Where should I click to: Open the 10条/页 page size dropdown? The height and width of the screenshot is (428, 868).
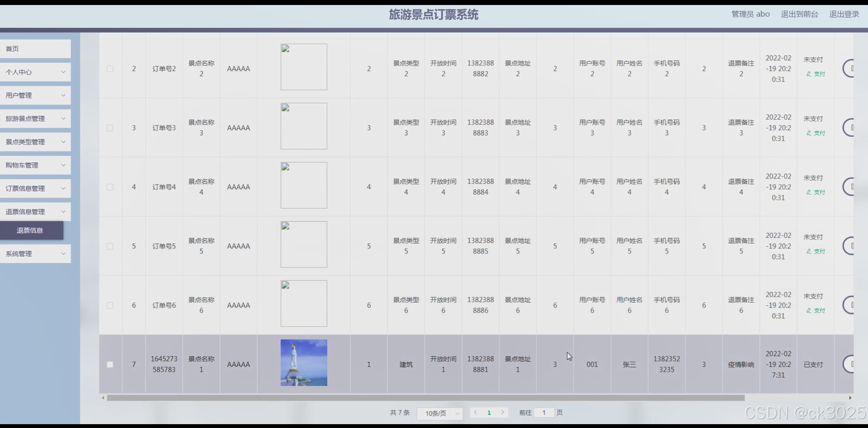pyautogui.click(x=440, y=413)
